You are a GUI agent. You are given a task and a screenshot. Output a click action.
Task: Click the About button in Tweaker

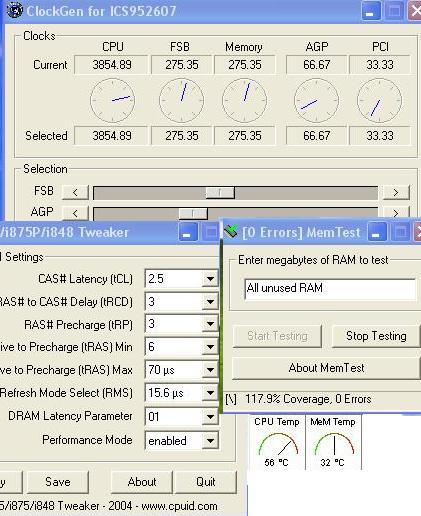[x=142, y=482]
